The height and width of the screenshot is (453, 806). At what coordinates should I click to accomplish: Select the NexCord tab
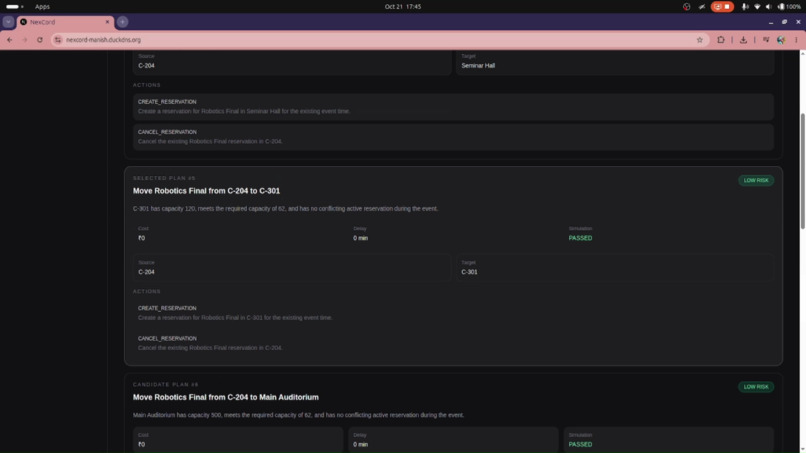[65, 22]
